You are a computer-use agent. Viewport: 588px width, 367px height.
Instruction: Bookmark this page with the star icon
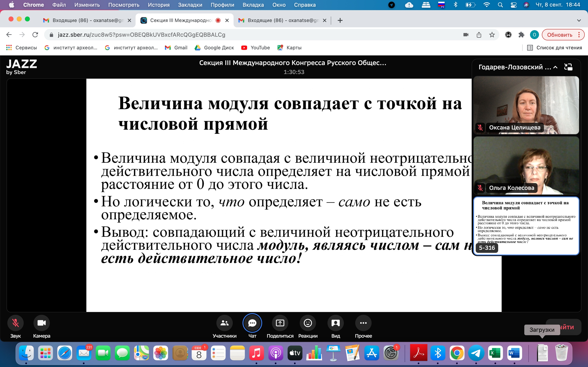pos(492,35)
